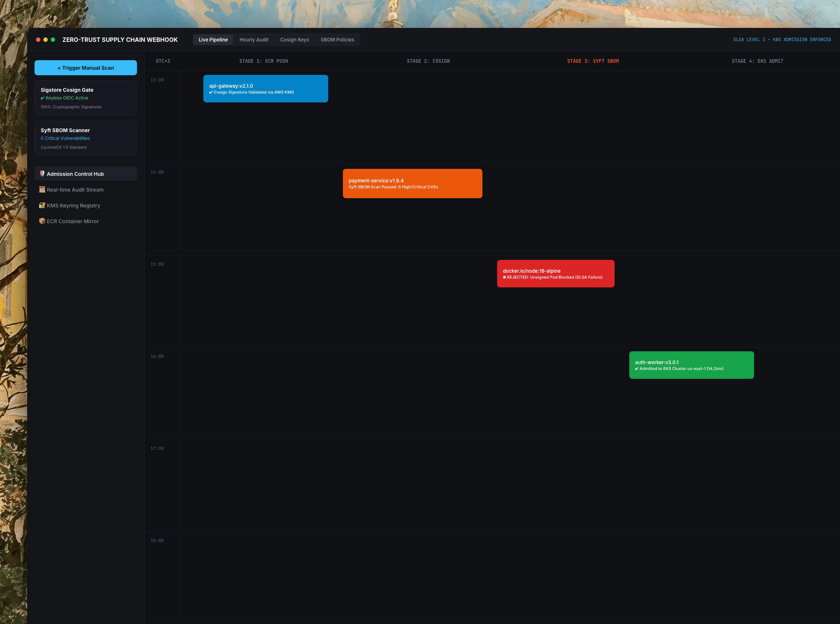Image resolution: width=840 pixels, height=624 pixels.
Task: Click the Stage 4: EKS Admit column header
Action: pos(758,61)
